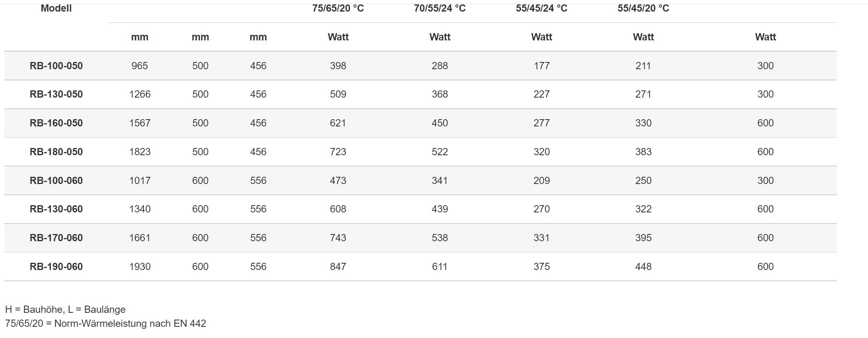The image size is (868, 338).
Task: Click the Modell column header
Action: point(56,8)
